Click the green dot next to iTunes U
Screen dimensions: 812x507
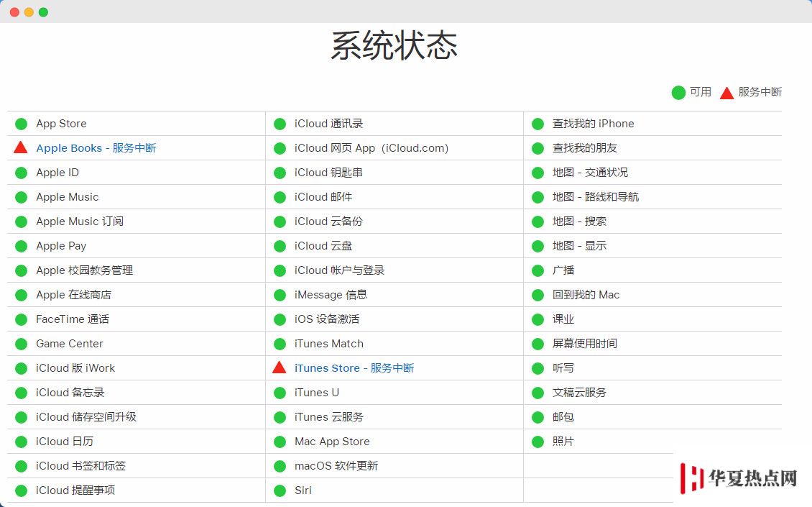280,393
